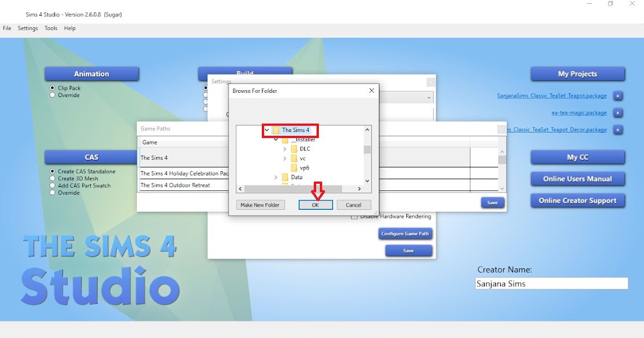Viewport: 644px width, 338px height.
Task: Remove SanjanaSims_Classic_TeaSet_Teapot.package from My Projects
Action: pos(618,96)
